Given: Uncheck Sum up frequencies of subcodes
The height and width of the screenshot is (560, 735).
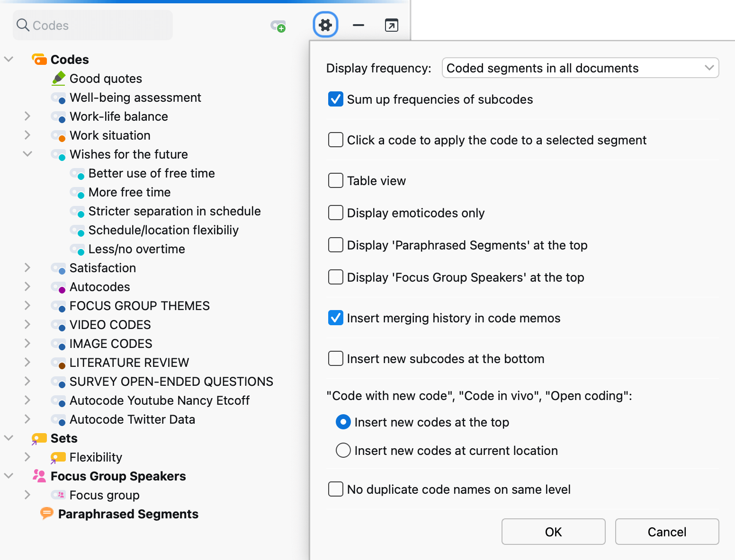Looking at the screenshot, I should pos(336,99).
